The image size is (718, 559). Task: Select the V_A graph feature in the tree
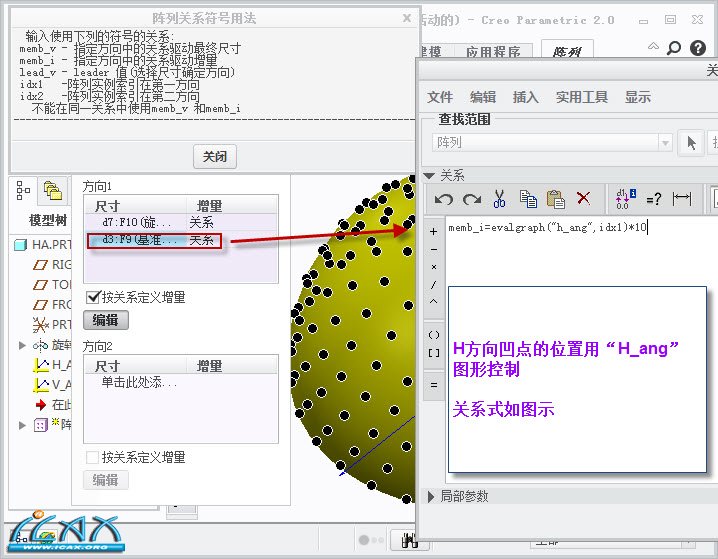52,385
